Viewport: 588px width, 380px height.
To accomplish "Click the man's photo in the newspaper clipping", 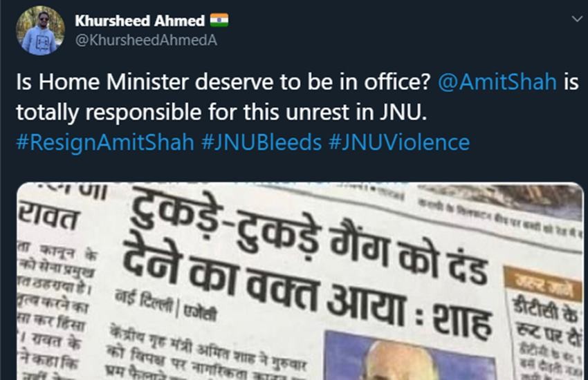I will (408, 356).
